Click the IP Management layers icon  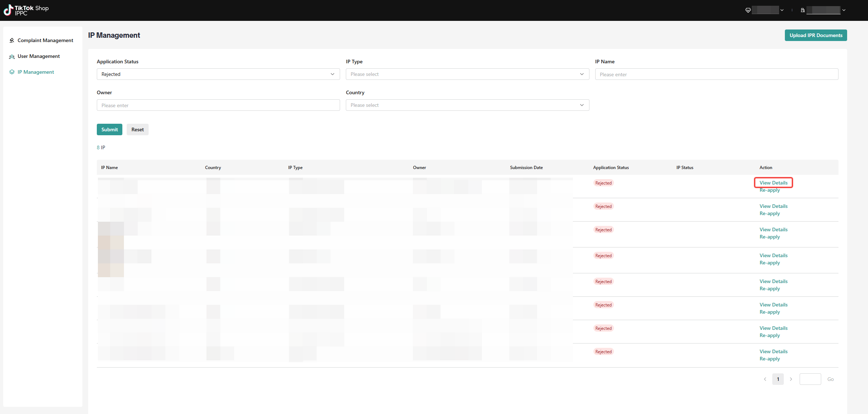(12, 72)
